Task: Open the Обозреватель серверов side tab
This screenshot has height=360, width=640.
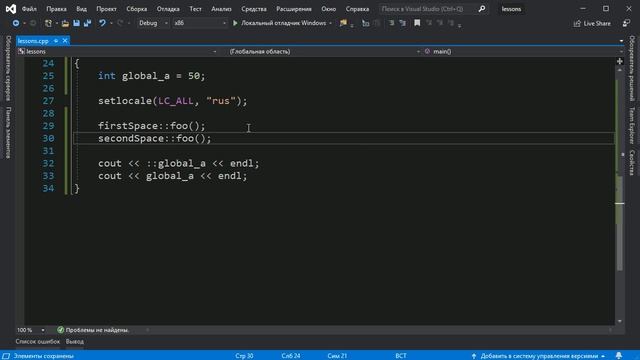Action: coord(8,68)
